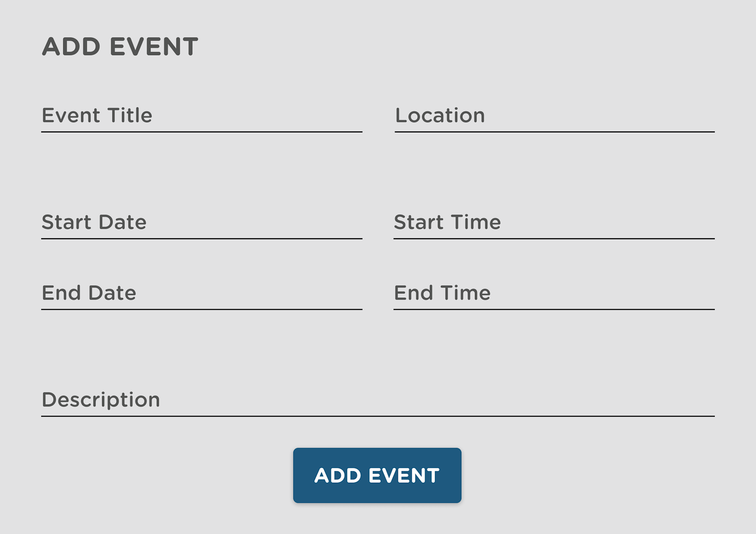Viewport: 756px width, 534px height.
Task: Click the Location label text
Action: pos(440,116)
